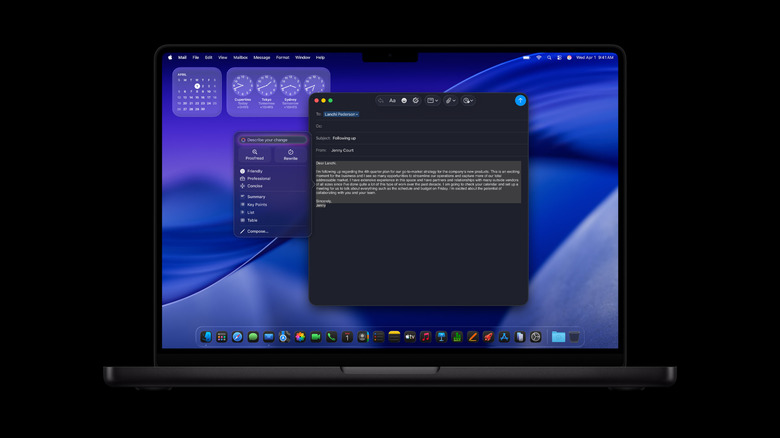Viewport: 780px width, 438px height.
Task: Open the Phone app in the Dock
Action: click(331, 337)
